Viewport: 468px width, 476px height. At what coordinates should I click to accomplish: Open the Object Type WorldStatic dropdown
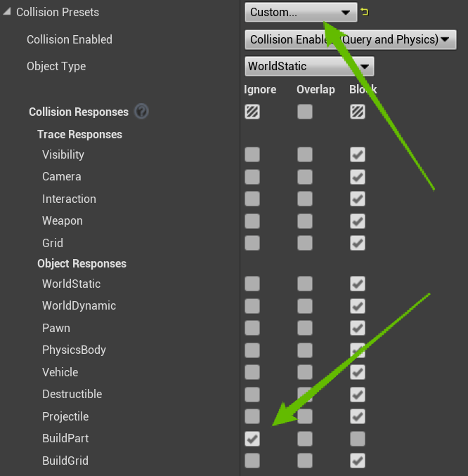308,67
